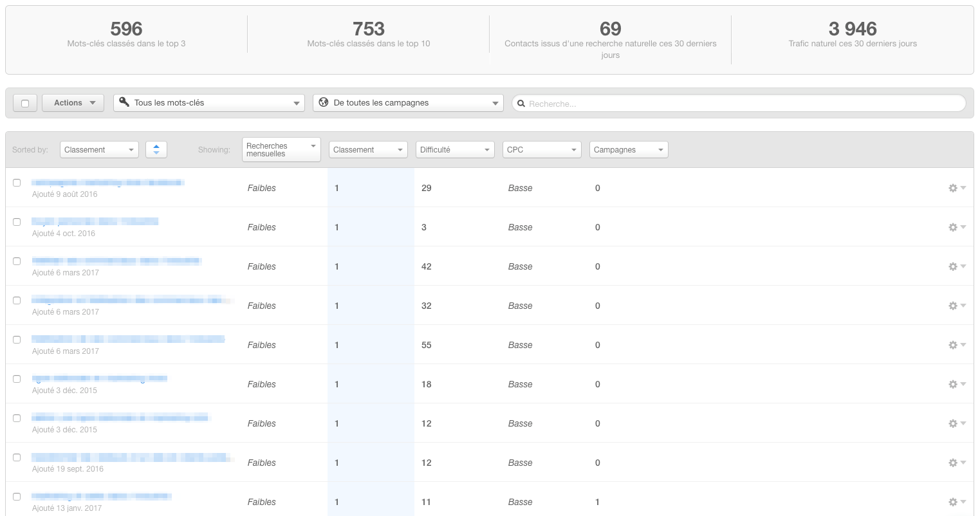This screenshot has width=980, height=516.
Task: Check the keyword added 9 août 2016
Action: 17,183
